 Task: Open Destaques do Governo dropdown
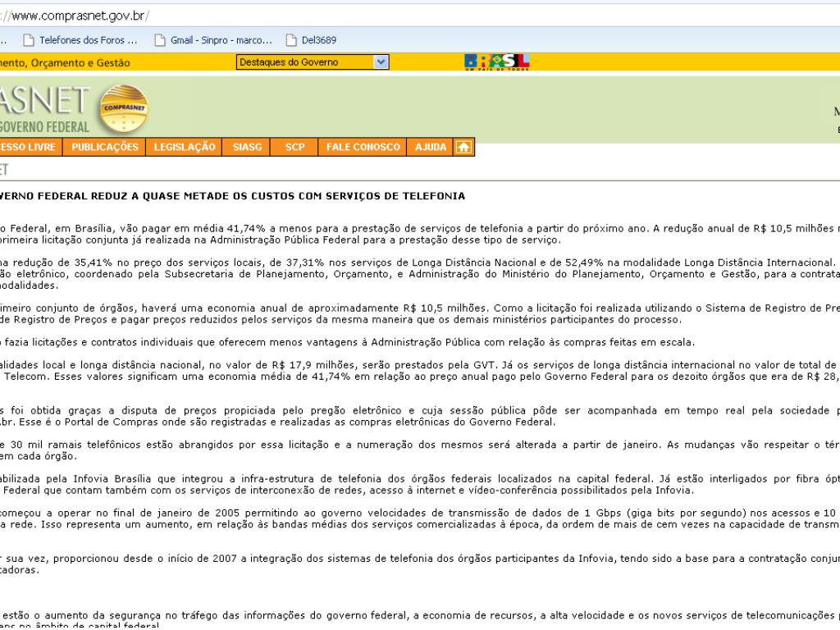click(x=313, y=62)
